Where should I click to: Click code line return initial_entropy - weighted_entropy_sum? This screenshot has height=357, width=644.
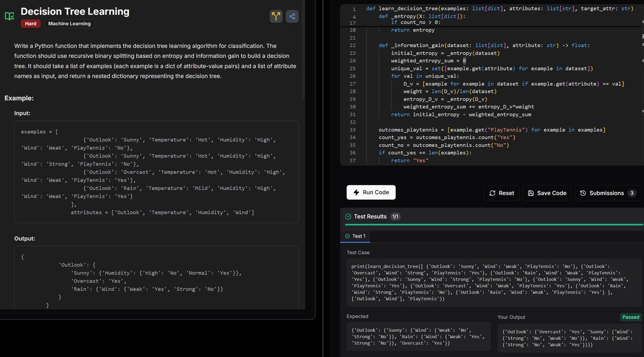click(461, 115)
